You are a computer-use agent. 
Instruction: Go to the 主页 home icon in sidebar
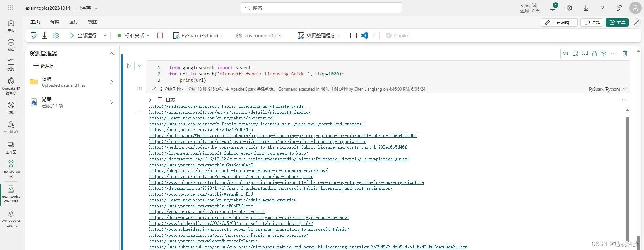tap(11, 25)
